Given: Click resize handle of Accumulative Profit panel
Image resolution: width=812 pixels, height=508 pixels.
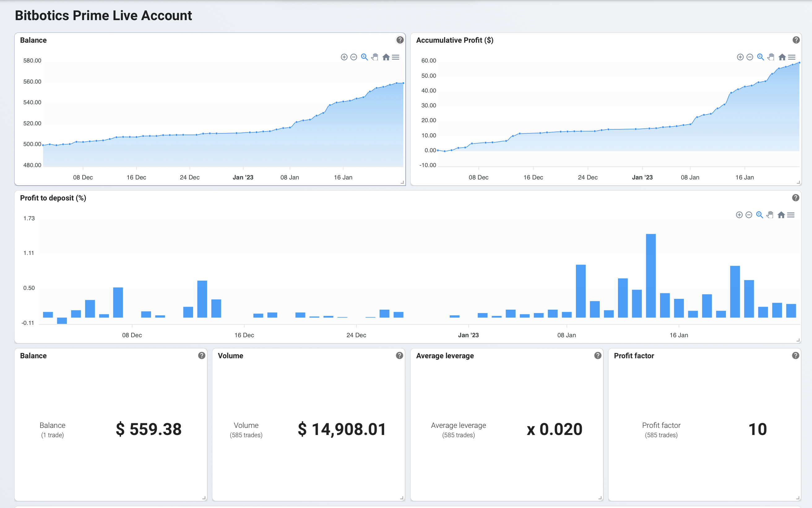Looking at the screenshot, I should 798,183.
